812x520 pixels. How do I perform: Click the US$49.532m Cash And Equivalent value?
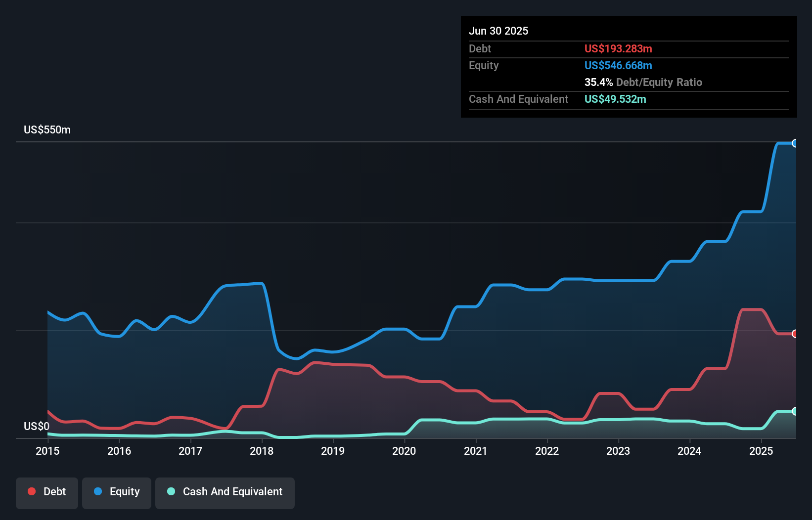pos(615,99)
